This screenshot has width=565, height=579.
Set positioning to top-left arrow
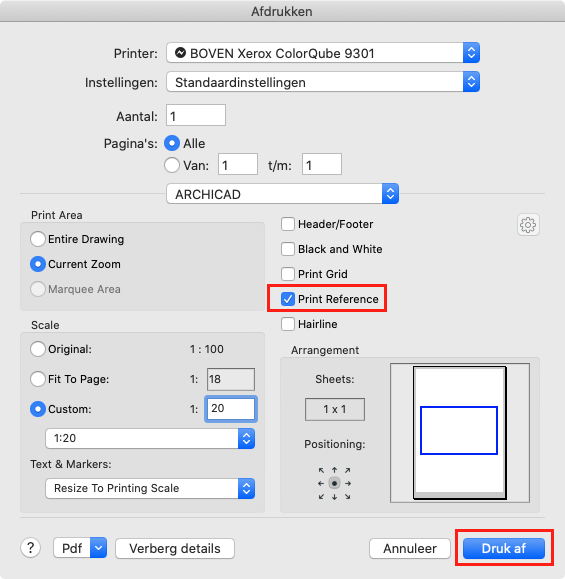(321, 470)
